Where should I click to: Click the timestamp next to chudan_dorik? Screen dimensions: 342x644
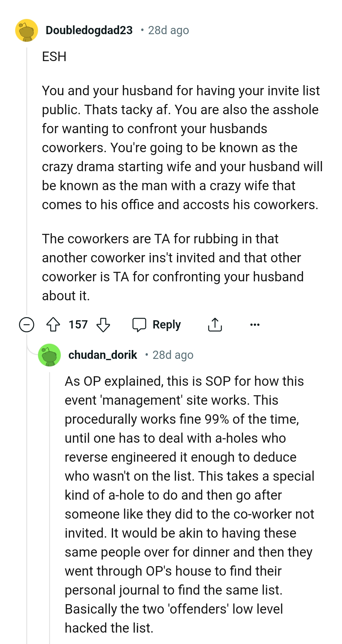[x=173, y=355]
